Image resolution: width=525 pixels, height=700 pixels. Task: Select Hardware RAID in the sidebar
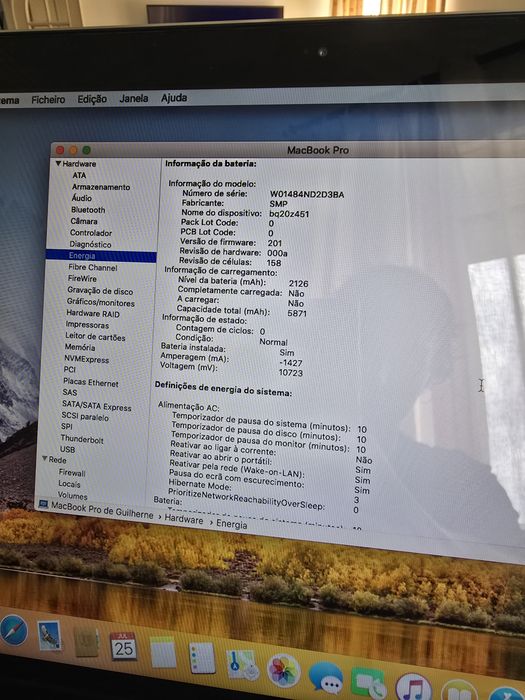point(93,314)
